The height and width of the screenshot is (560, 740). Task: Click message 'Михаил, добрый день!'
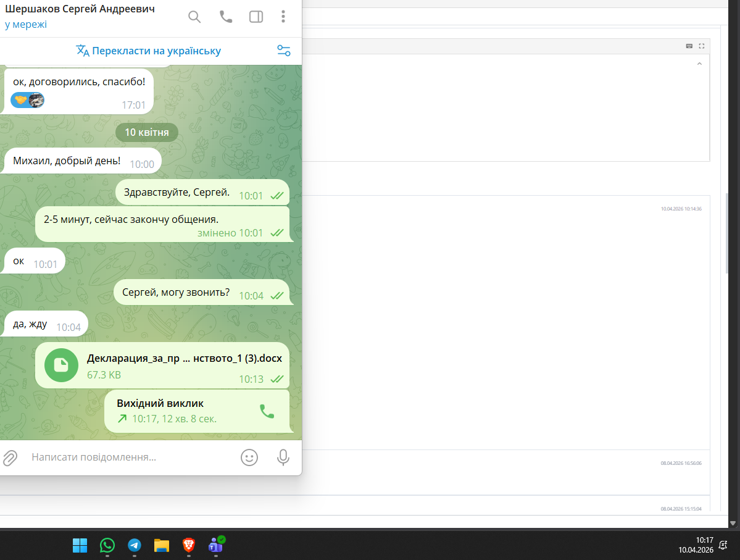[x=67, y=161]
